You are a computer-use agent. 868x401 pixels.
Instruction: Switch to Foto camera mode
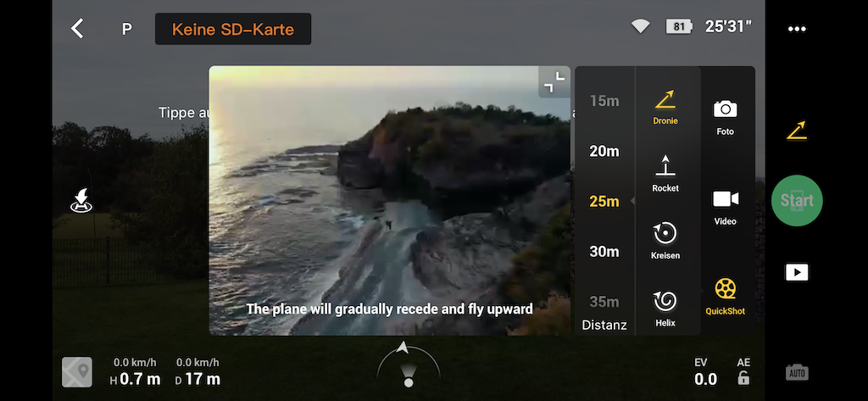[x=725, y=118]
